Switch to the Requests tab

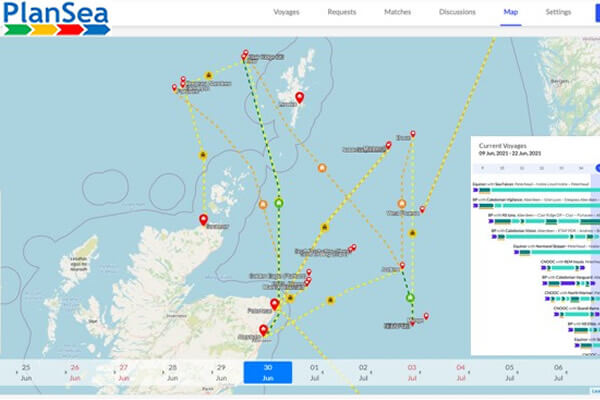tap(342, 12)
